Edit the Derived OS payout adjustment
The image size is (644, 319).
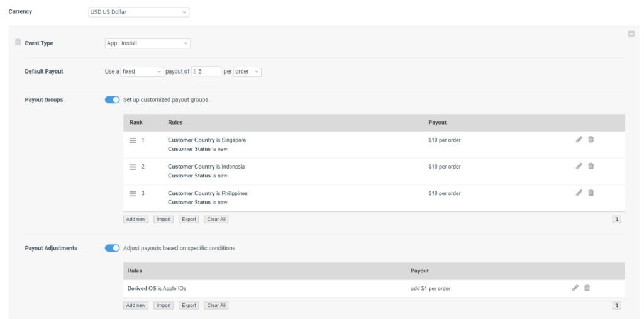[x=575, y=288]
